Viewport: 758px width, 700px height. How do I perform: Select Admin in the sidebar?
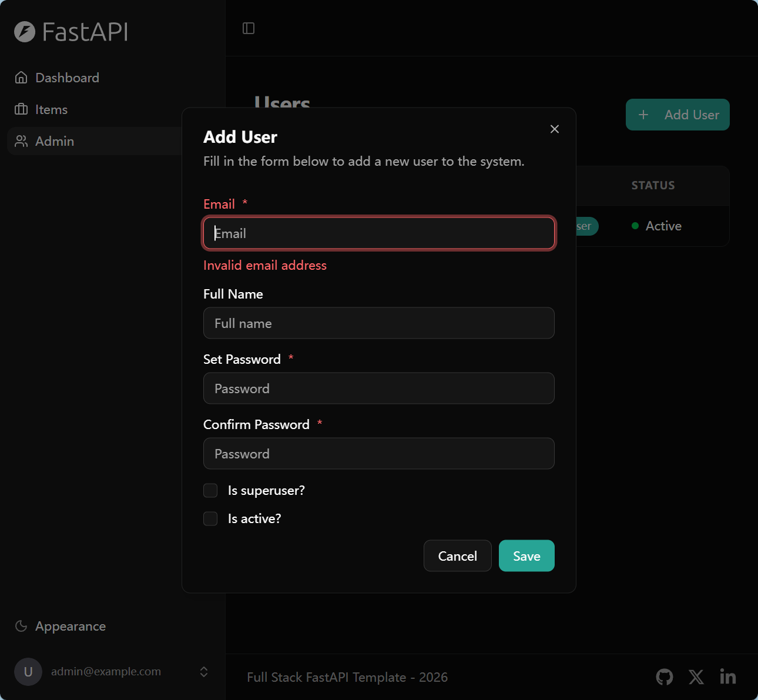(x=55, y=141)
